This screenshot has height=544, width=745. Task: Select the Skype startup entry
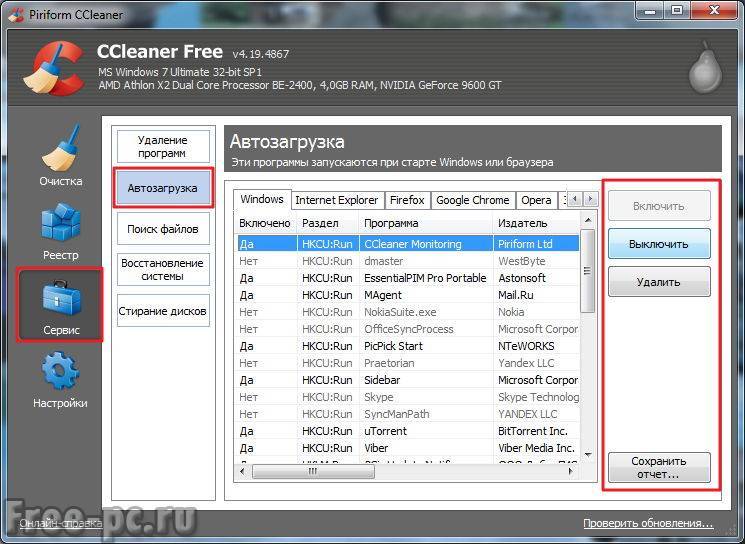[x=407, y=397]
